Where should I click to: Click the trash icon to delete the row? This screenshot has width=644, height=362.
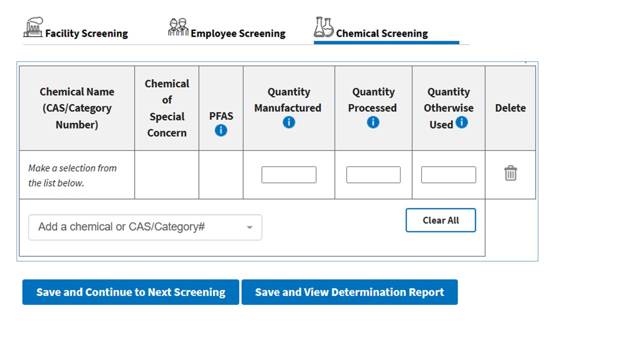pyautogui.click(x=510, y=173)
